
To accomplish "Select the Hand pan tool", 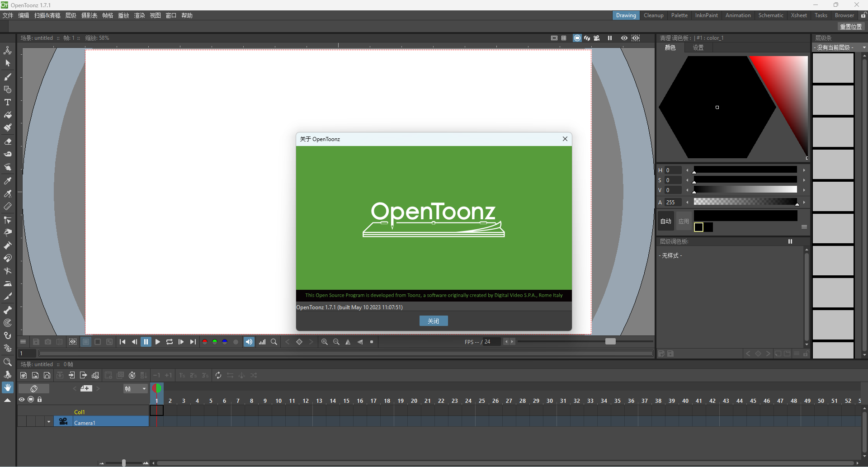I will tap(8, 387).
